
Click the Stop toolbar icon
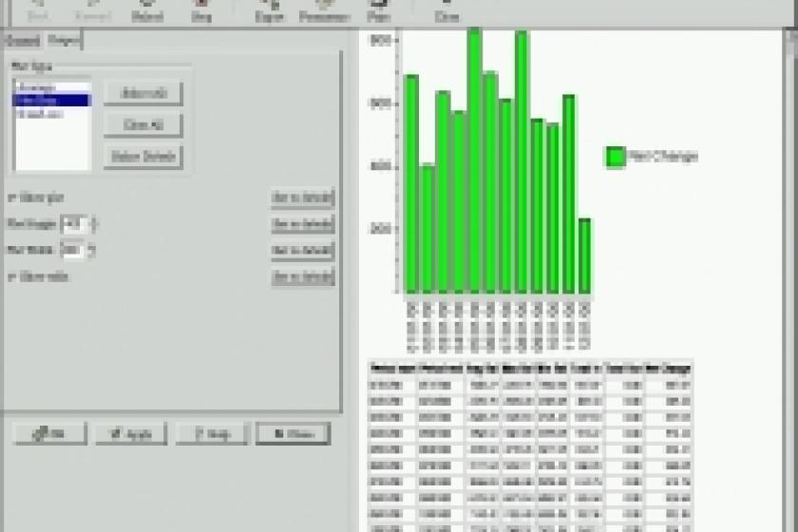(201, 10)
